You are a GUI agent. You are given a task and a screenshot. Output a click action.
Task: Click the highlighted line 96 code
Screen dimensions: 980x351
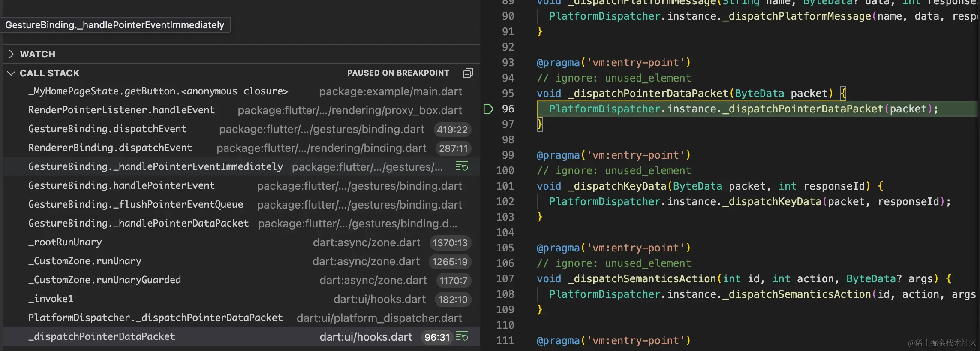(744, 109)
